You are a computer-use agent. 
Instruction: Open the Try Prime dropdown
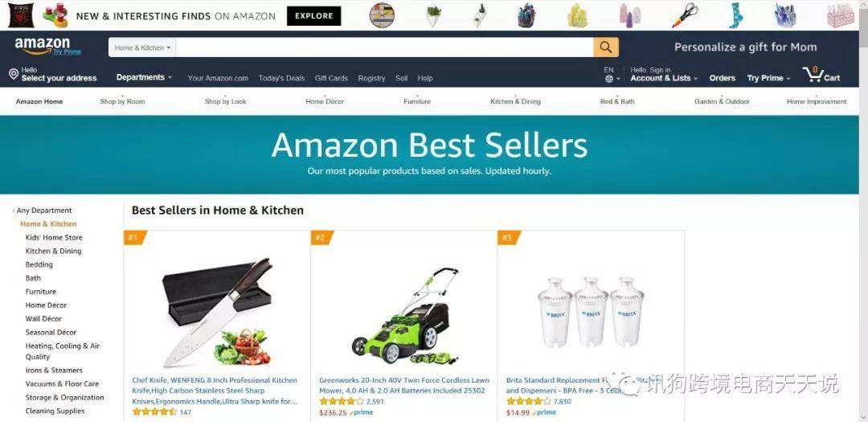768,78
